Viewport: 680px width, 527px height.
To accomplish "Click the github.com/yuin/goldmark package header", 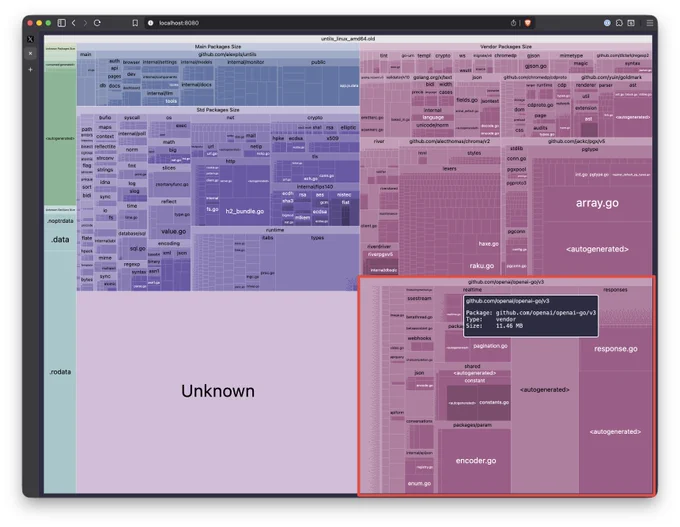I will point(611,77).
